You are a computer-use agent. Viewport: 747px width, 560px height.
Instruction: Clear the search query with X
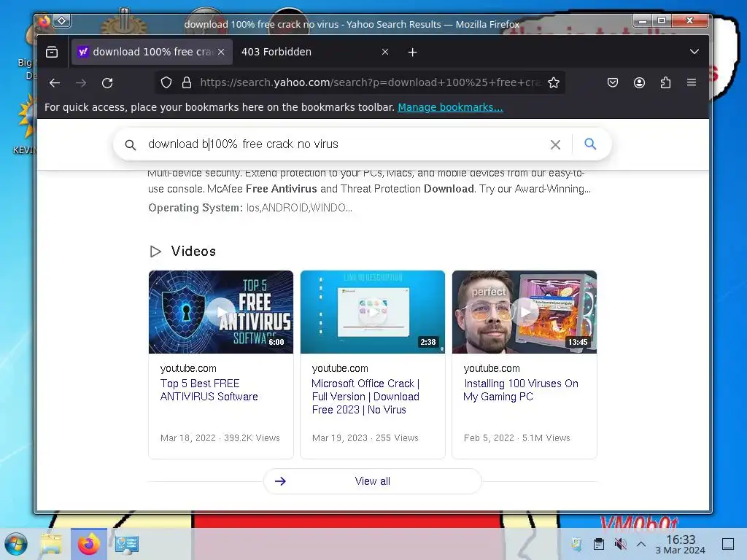click(x=555, y=145)
